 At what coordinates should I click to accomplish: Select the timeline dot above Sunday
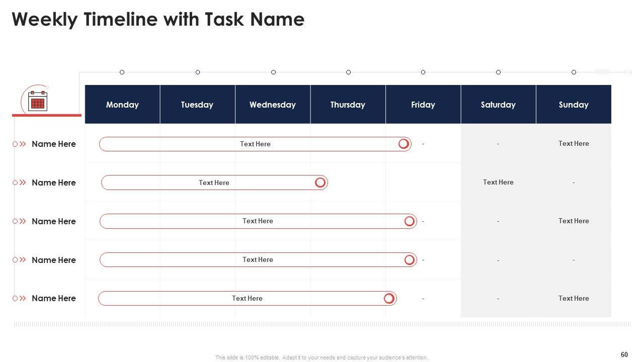[x=574, y=72]
